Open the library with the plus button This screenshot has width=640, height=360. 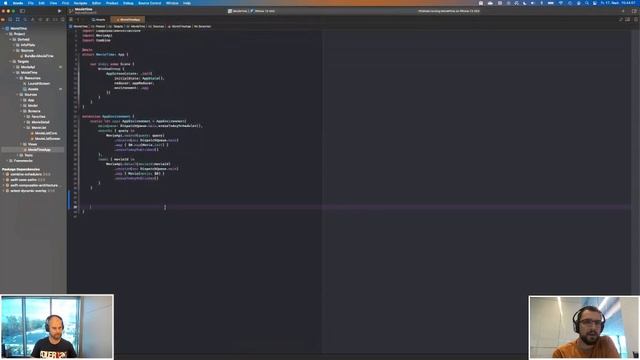[623, 11]
